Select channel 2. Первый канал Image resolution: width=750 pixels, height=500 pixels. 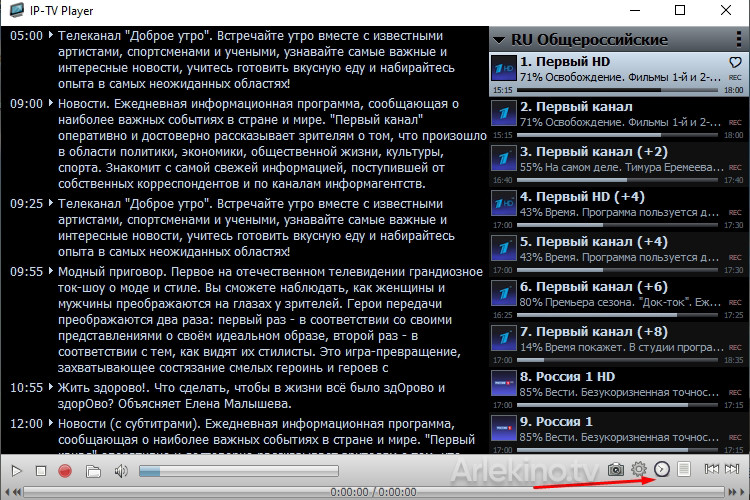[618, 120]
